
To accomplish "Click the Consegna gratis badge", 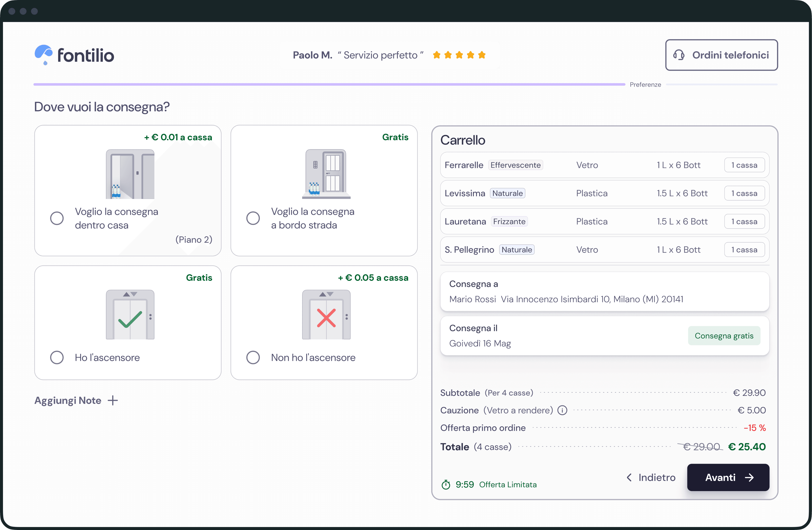I will tap(724, 336).
